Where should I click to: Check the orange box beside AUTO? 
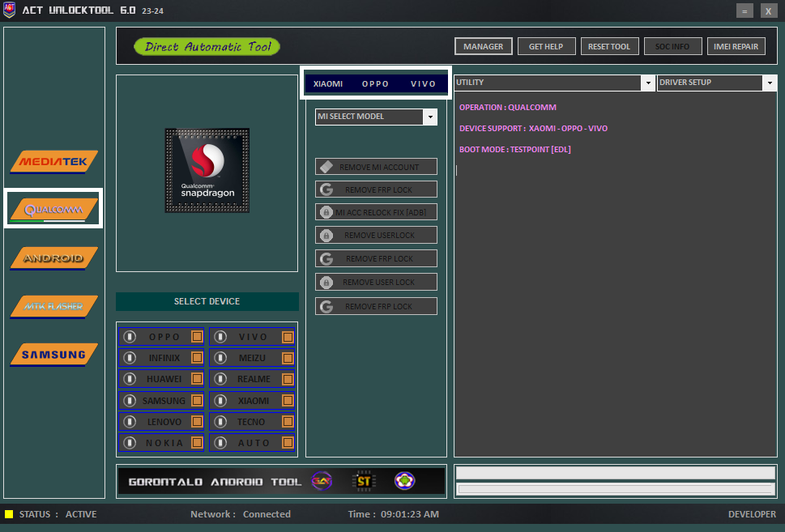click(x=288, y=442)
